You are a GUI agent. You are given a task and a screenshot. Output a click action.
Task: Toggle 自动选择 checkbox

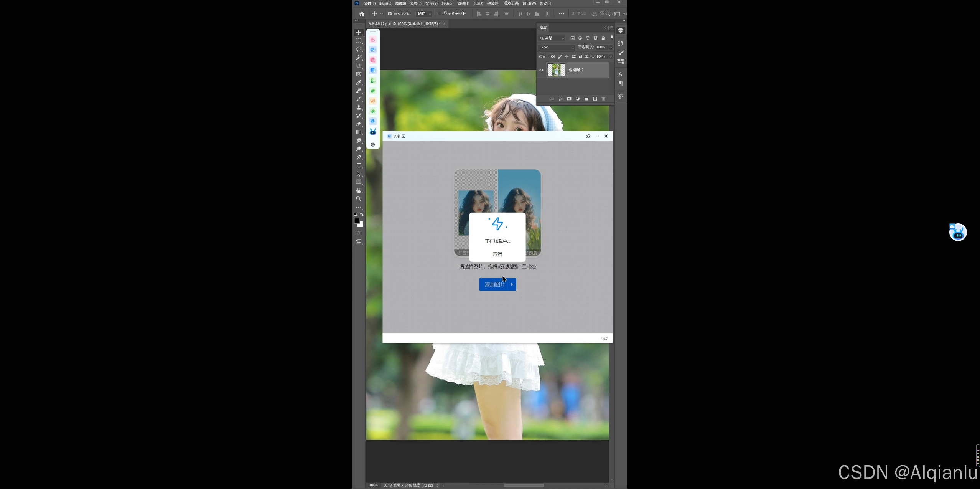pyautogui.click(x=390, y=13)
